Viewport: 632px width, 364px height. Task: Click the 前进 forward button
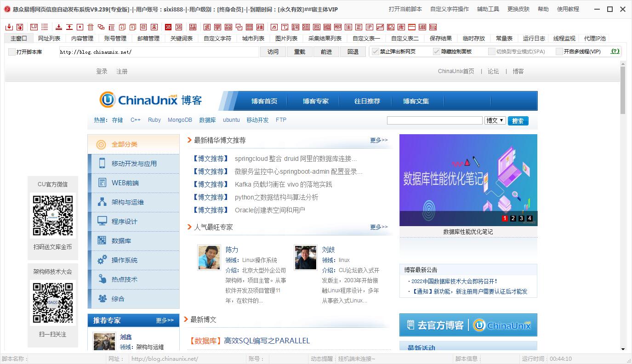point(326,52)
